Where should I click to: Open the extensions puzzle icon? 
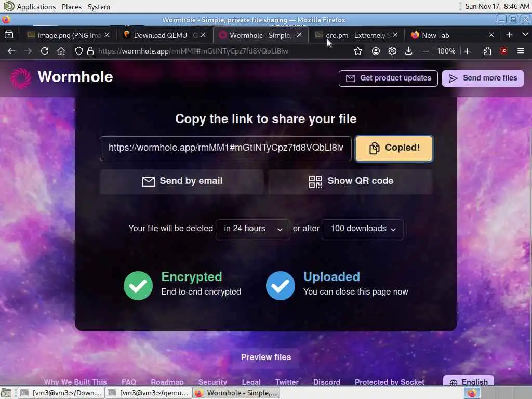pos(487,51)
